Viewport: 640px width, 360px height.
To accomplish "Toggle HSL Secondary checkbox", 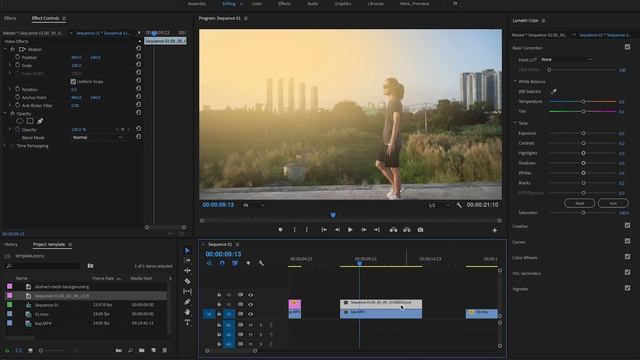I will coord(627,272).
